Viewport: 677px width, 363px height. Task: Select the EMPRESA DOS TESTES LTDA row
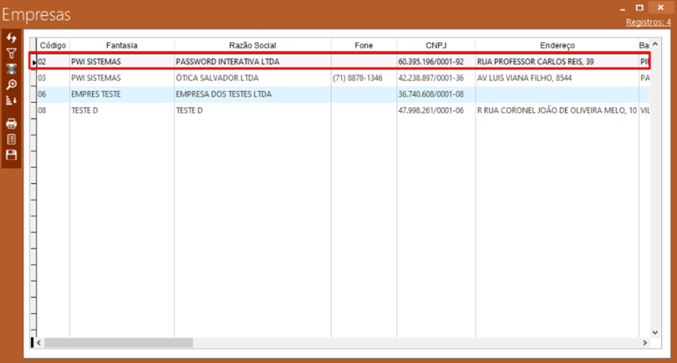340,94
